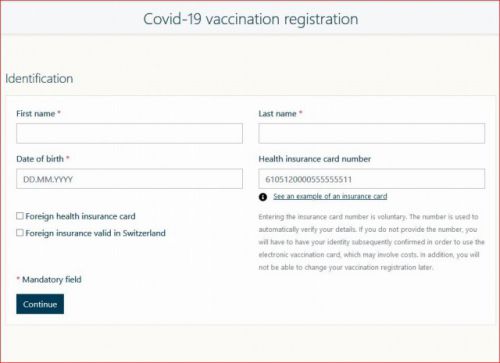
Task: Enable Foreign insurance valid in Switzerland checkbox
Action: point(20,233)
